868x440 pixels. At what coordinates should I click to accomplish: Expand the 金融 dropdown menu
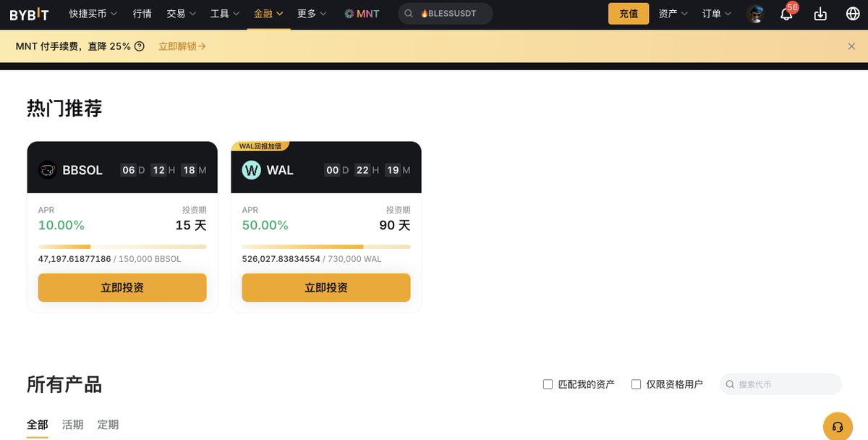[268, 14]
